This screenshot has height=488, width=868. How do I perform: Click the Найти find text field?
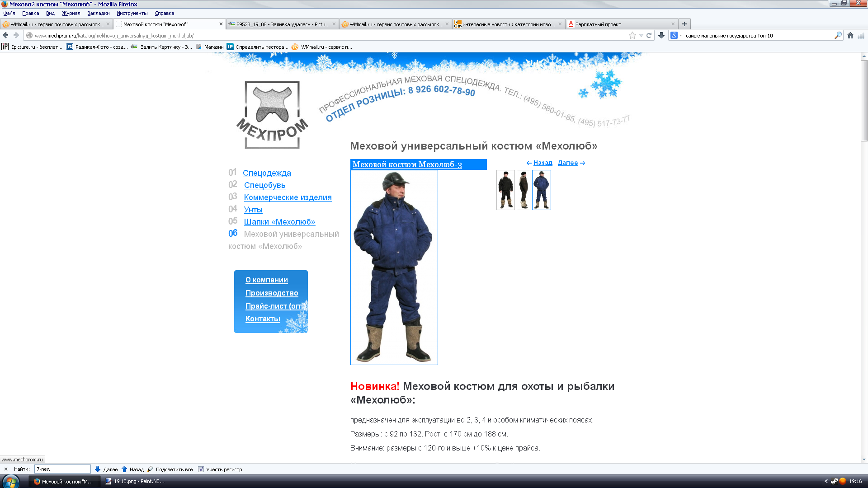pyautogui.click(x=62, y=469)
